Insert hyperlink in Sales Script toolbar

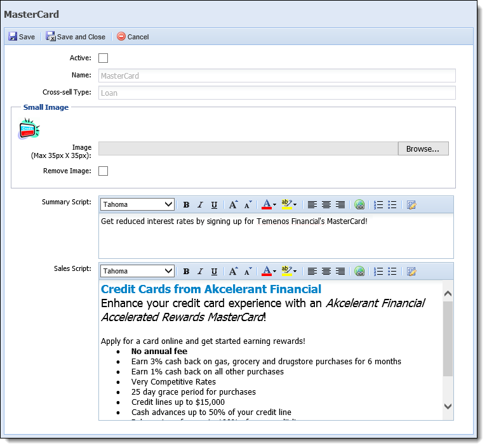pyautogui.click(x=359, y=272)
